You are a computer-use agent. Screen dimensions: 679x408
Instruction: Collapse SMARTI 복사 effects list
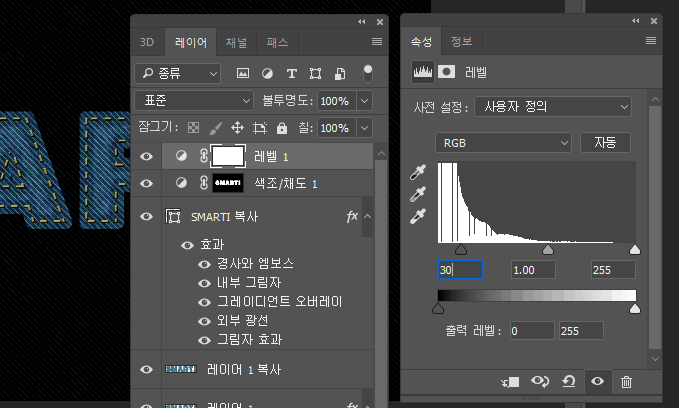[x=368, y=216]
